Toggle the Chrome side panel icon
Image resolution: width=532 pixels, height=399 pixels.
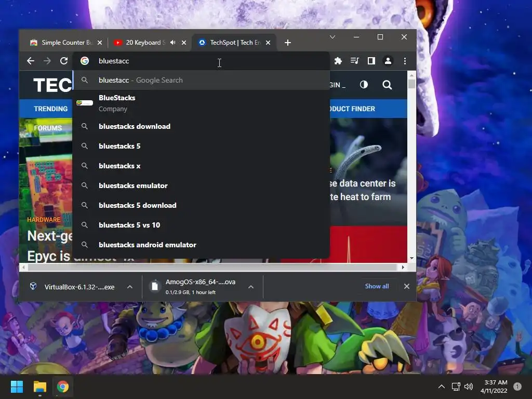click(371, 61)
